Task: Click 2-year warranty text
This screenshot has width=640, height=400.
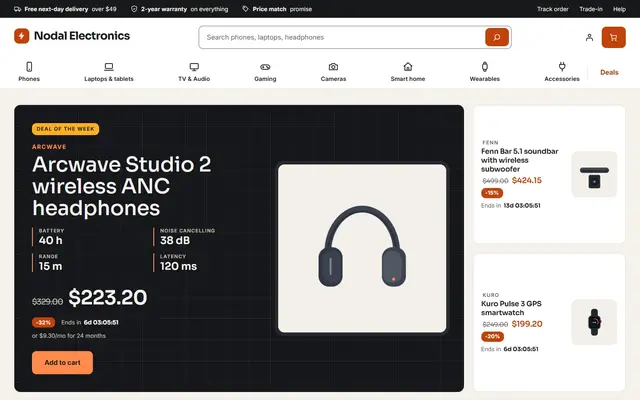Action: coord(164,9)
